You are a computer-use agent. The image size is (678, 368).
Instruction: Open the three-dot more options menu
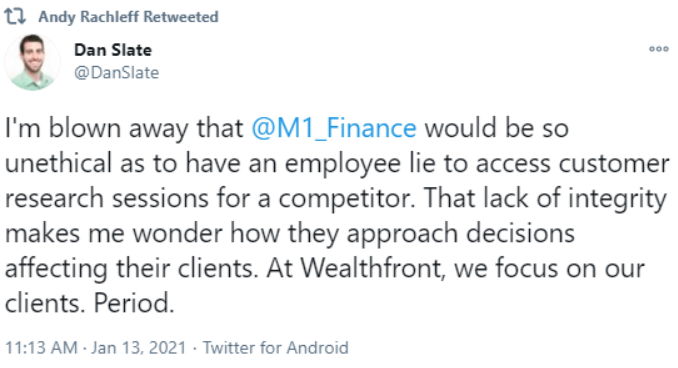pos(659,49)
